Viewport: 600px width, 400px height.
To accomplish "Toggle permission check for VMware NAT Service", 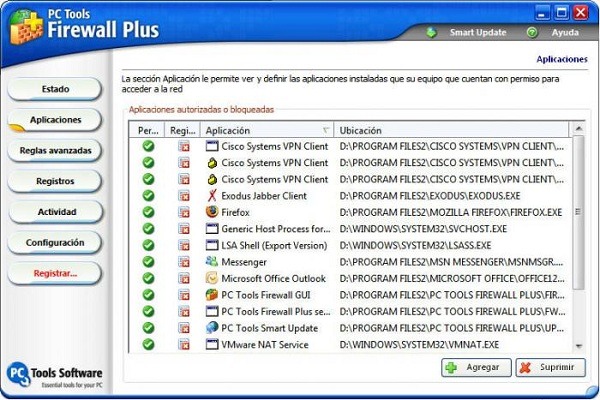I will pos(148,344).
